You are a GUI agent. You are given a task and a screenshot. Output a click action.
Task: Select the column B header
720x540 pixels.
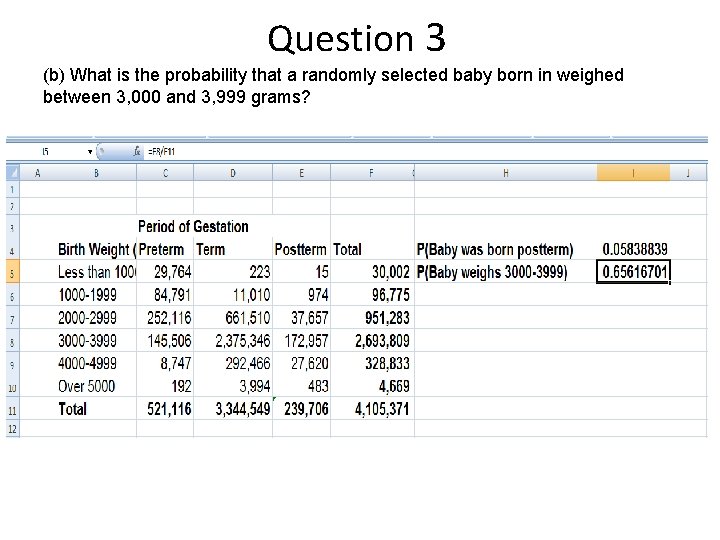tap(96, 173)
